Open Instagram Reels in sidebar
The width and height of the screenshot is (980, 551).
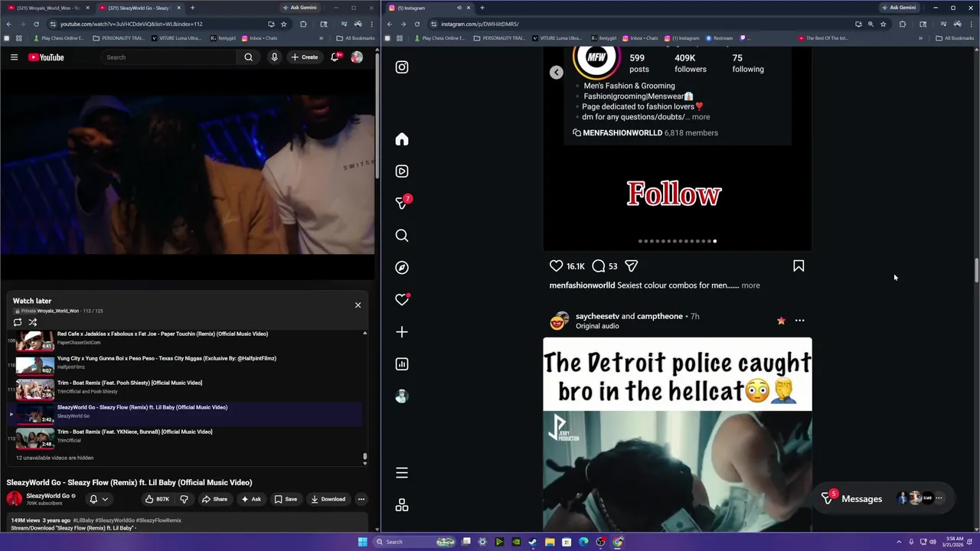(402, 171)
